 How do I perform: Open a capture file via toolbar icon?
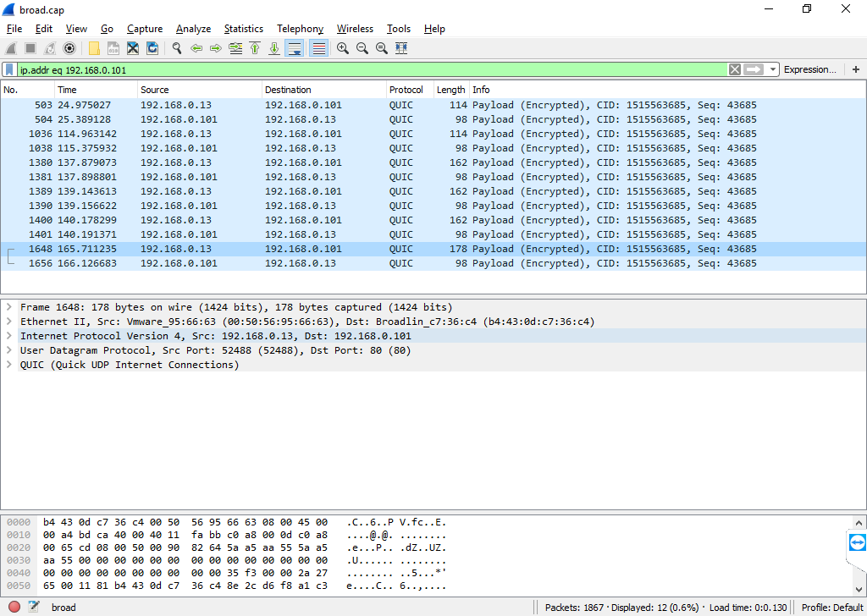(93, 48)
